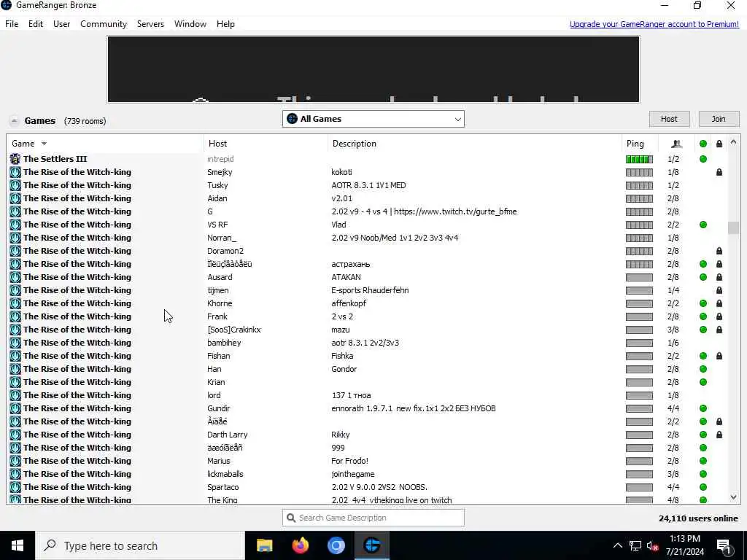The image size is (747, 560).
Task: Sort by the green status dot column header
Action: 703,144
